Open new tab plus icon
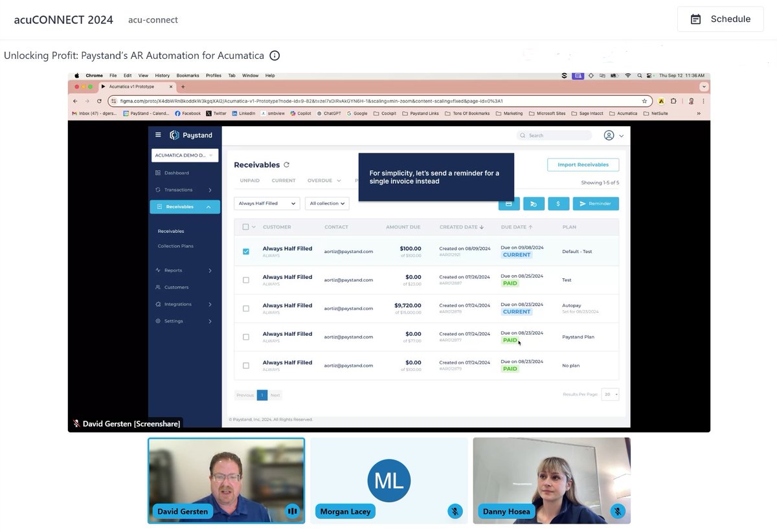The image size is (777, 532). 183,87
